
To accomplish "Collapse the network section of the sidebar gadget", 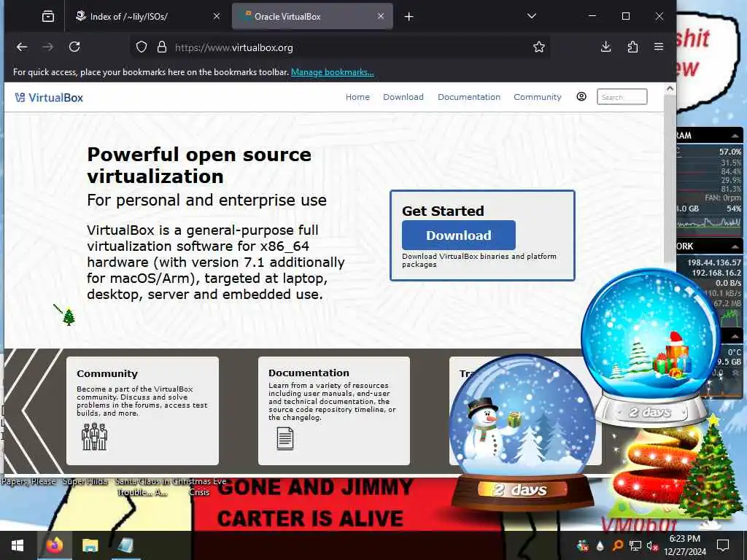I will click(x=735, y=246).
